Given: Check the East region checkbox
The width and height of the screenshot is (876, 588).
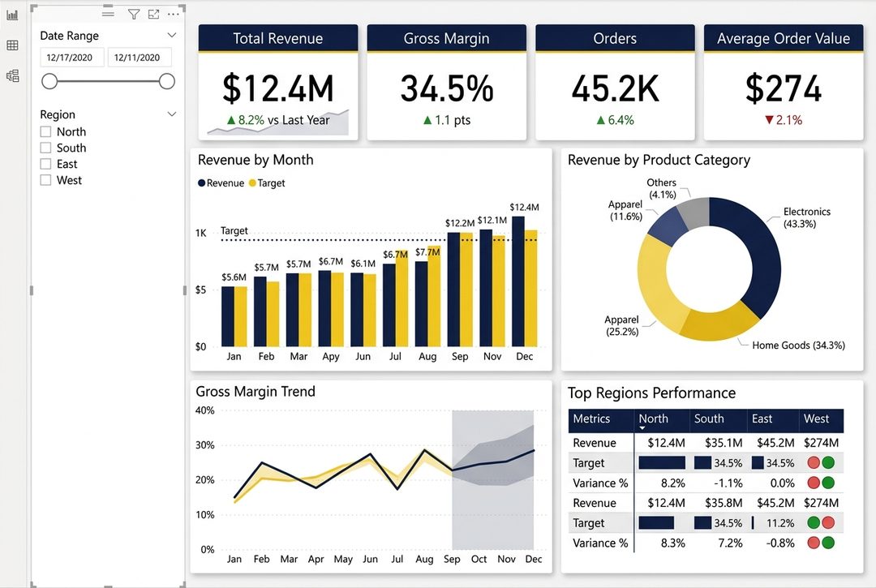Looking at the screenshot, I should pos(45,164).
